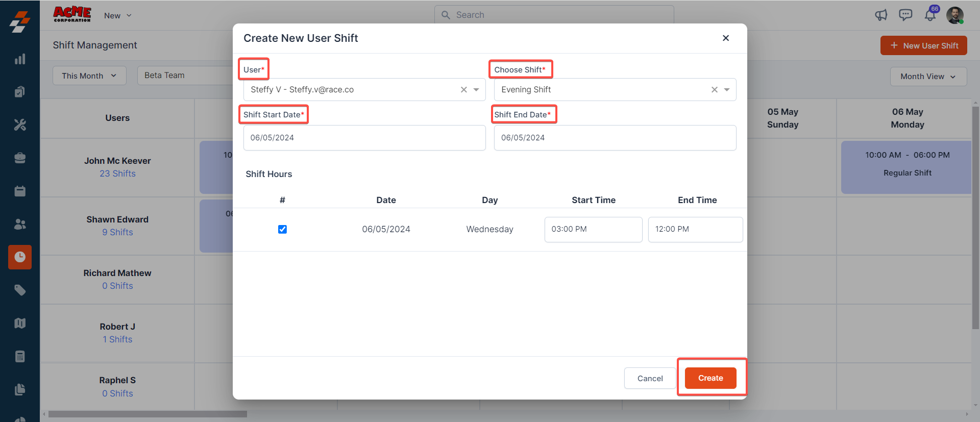This screenshot has width=980, height=422.
Task: Click the Shift Start Date field
Action: tap(364, 138)
